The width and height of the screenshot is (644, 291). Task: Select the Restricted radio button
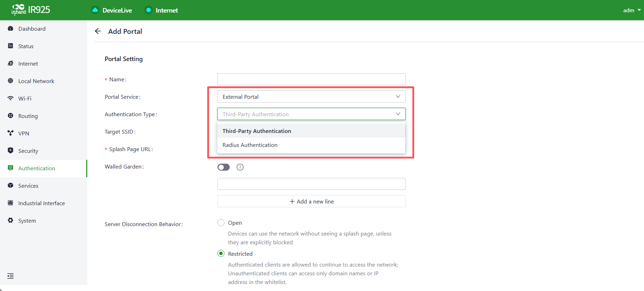[221, 254]
